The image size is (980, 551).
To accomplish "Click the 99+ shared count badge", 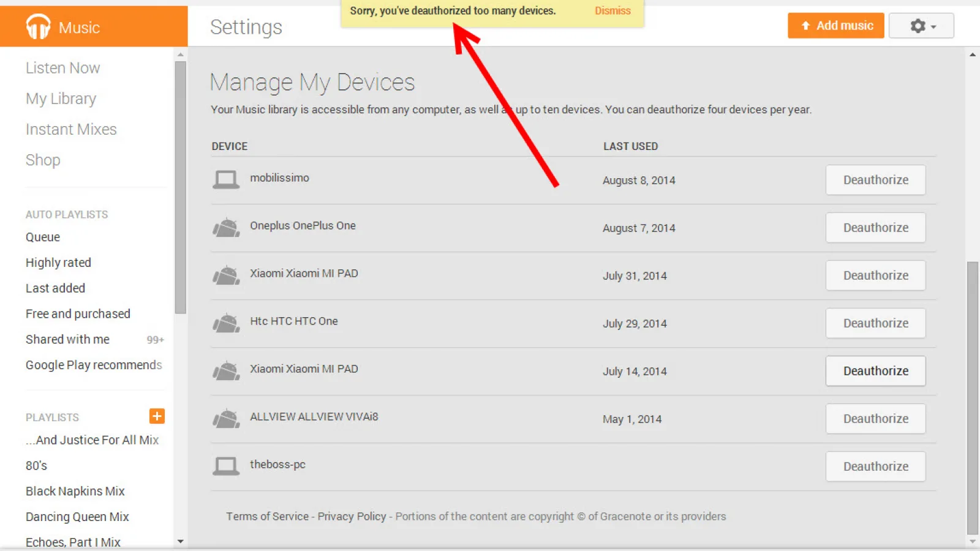I will pyautogui.click(x=156, y=340).
